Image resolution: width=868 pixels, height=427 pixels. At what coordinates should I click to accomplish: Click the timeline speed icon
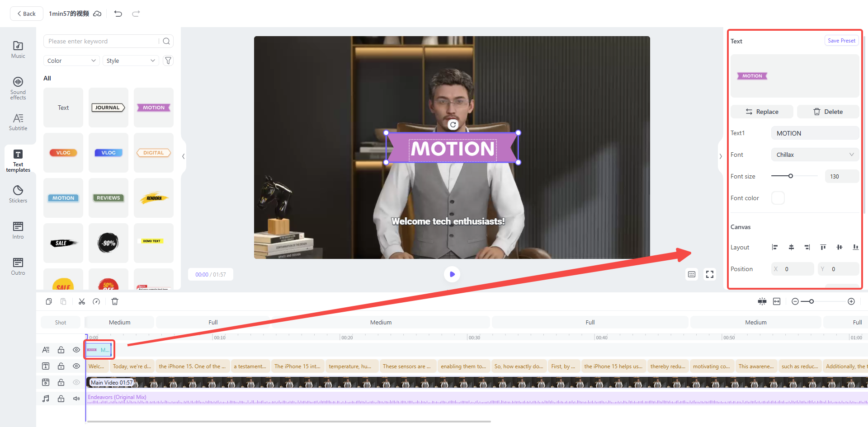coord(96,301)
